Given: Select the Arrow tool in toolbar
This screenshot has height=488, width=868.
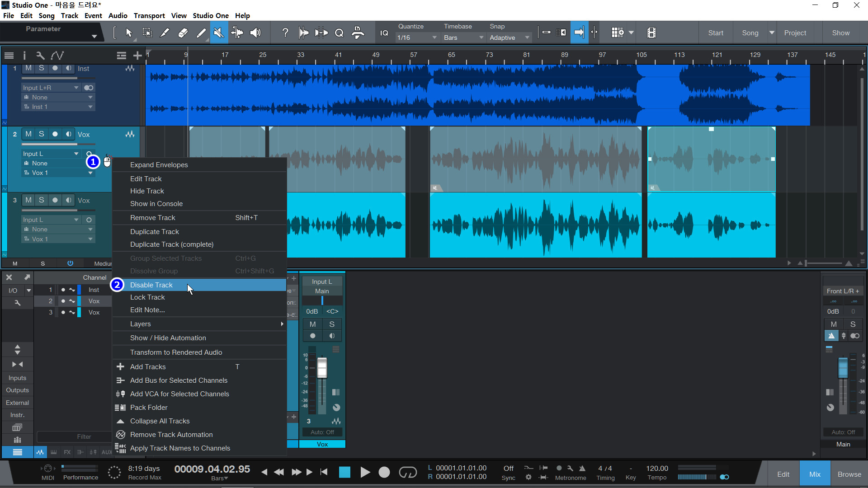Looking at the screenshot, I should (129, 33).
